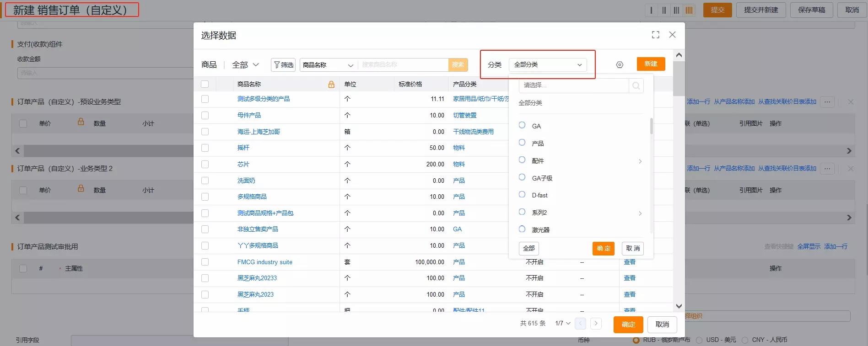Select the 激光器 category radio button
Viewport: 868px width, 346px height.
[522, 229]
